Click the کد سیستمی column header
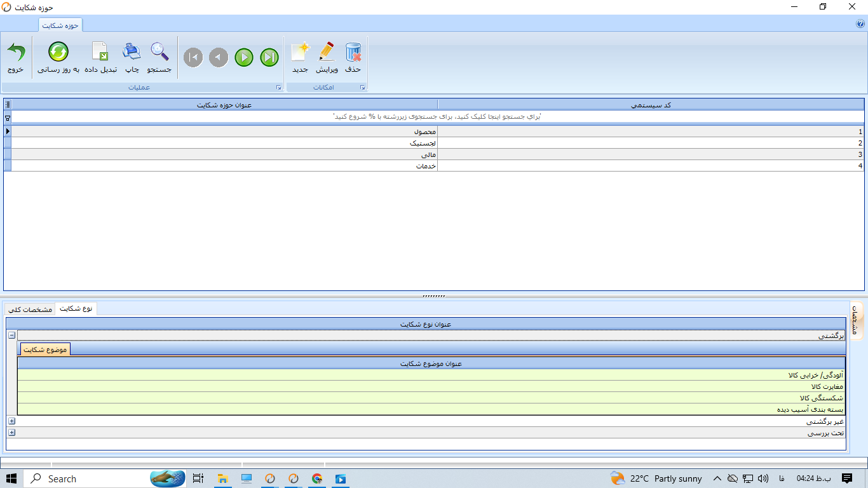 point(651,105)
